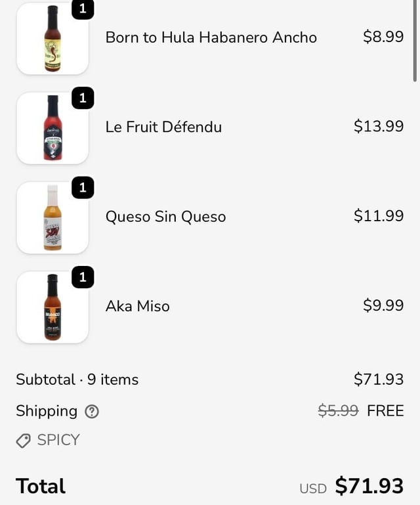Click the SPICY discount code label
This screenshot has width=420, height=505.
click(x=58, y=440)
